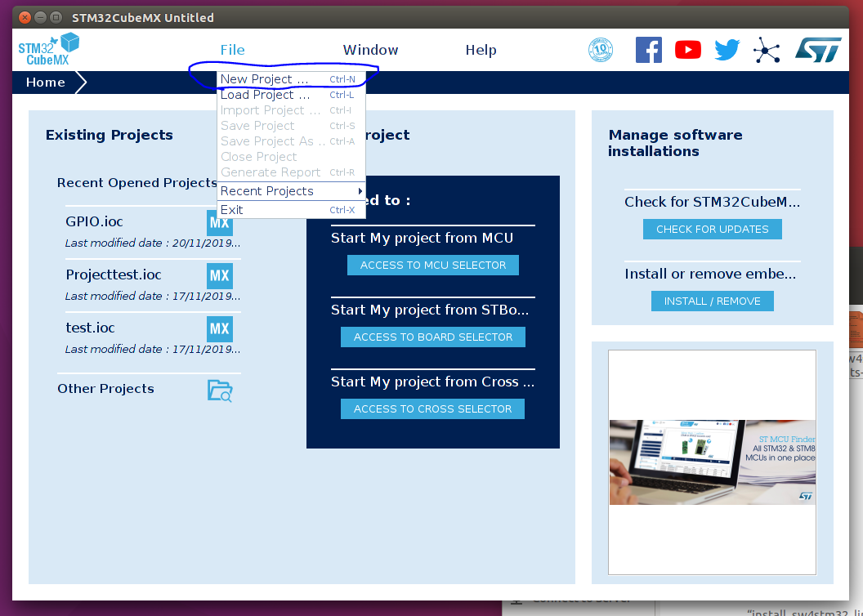This screenshot has width=863, height=616.
Task: Click INSTALL / REMOVE button
Action: click(x=712, y=301)
